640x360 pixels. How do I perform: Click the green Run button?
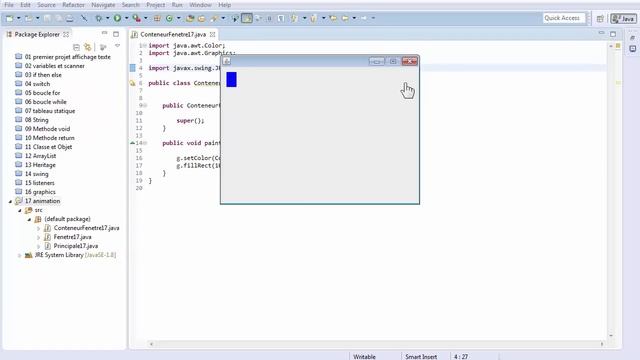tap(118, 18)
